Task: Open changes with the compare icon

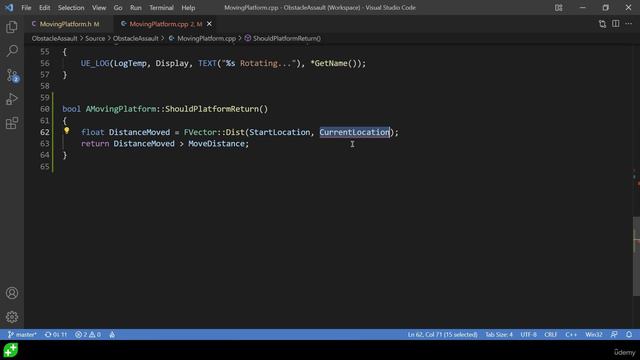Action: click(x=602, y=24)
